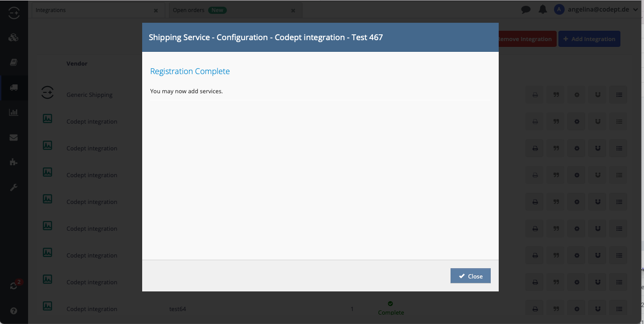Click the 'You may now add services.' text
Viewport: 644px width, 324px height.
click(186, 91)
